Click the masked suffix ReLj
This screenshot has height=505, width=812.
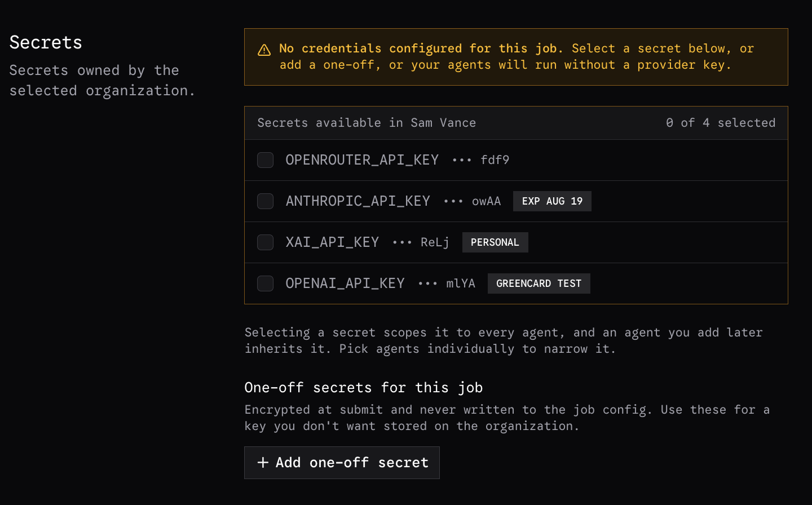pos(435,242)
